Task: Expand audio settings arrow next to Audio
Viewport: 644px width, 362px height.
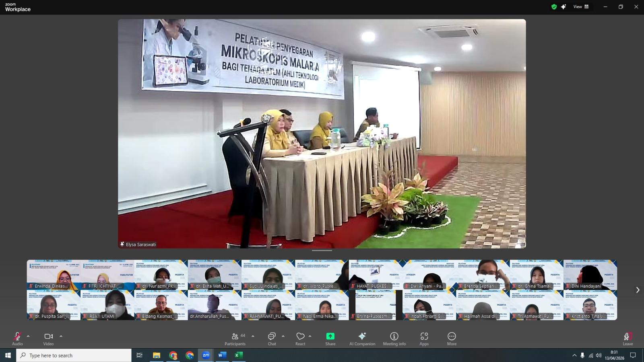Action: [28, 336]
